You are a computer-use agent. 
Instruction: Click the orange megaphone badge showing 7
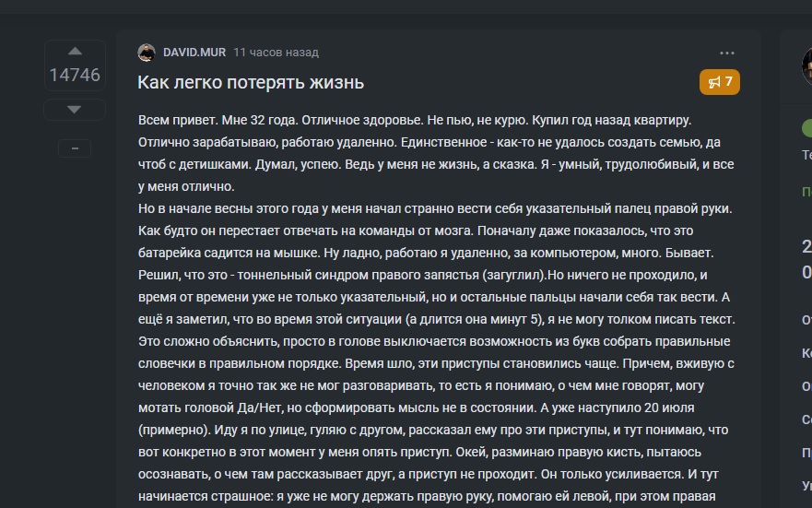tap(719, 82)
